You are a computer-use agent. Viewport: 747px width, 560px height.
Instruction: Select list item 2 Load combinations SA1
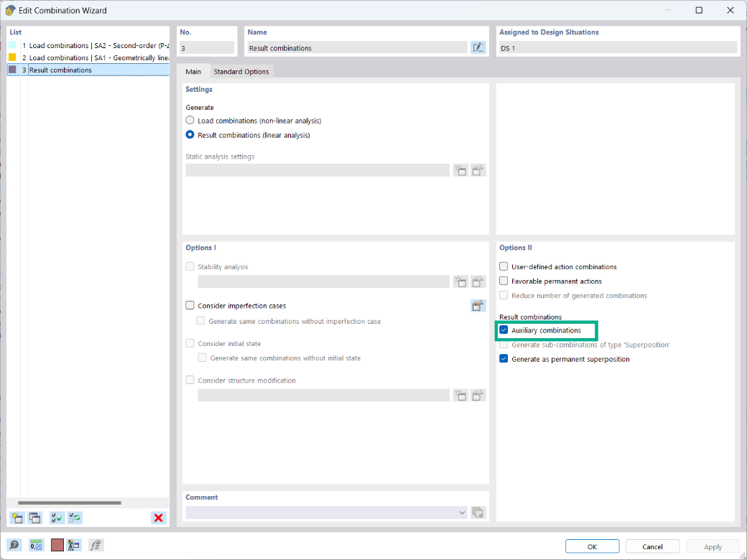[88, 57]
